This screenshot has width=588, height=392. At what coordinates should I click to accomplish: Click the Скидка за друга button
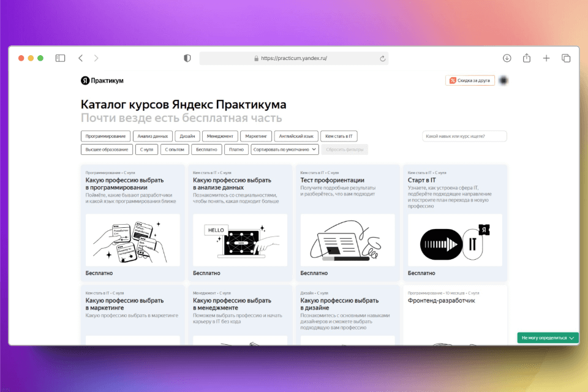470,81
